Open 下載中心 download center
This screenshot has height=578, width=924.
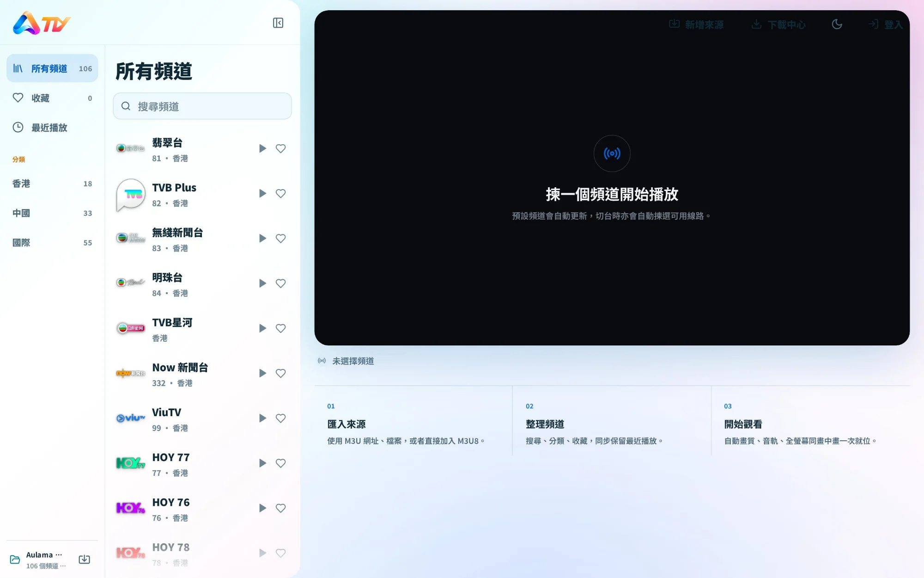click(x=778, y=24)
